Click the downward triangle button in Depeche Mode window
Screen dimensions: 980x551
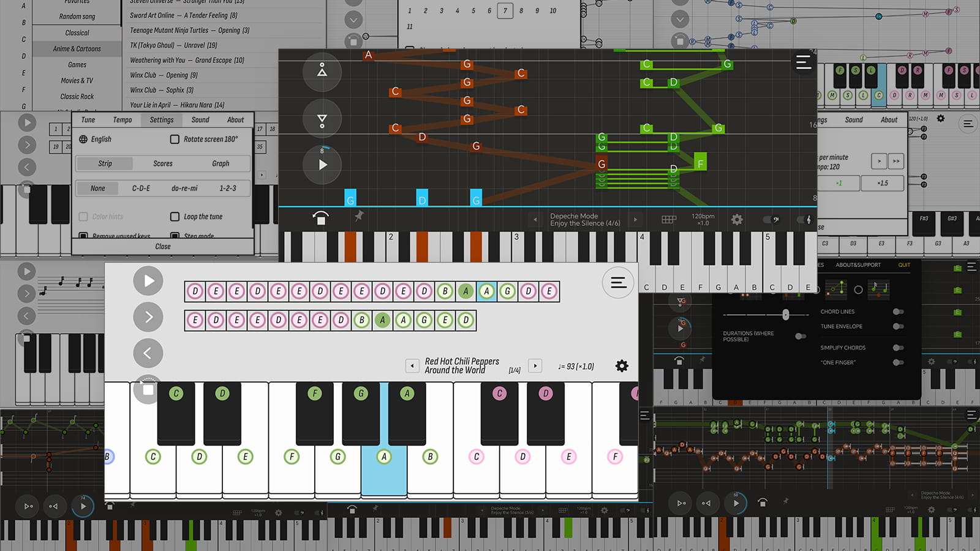pos(322,118)
